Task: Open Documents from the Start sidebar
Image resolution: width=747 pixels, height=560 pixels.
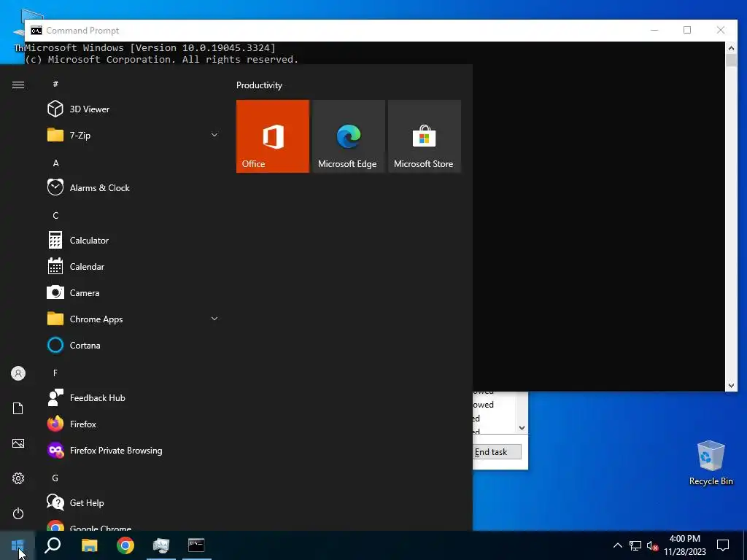Action: click(x=18, y=408)
